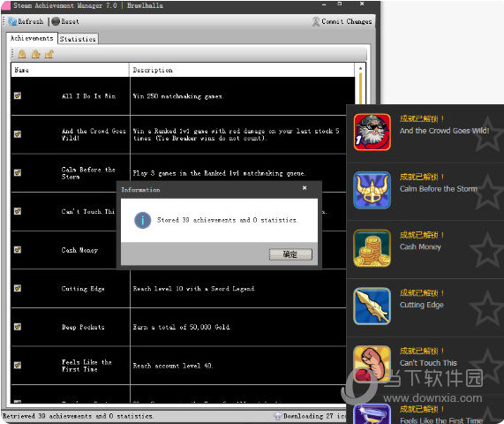Image resolution: width=504 pixels, height=424 pixels.
Task: Uncheck Can't Touch This checkbox
Action: pyautogui.click(x=18, y=211)
